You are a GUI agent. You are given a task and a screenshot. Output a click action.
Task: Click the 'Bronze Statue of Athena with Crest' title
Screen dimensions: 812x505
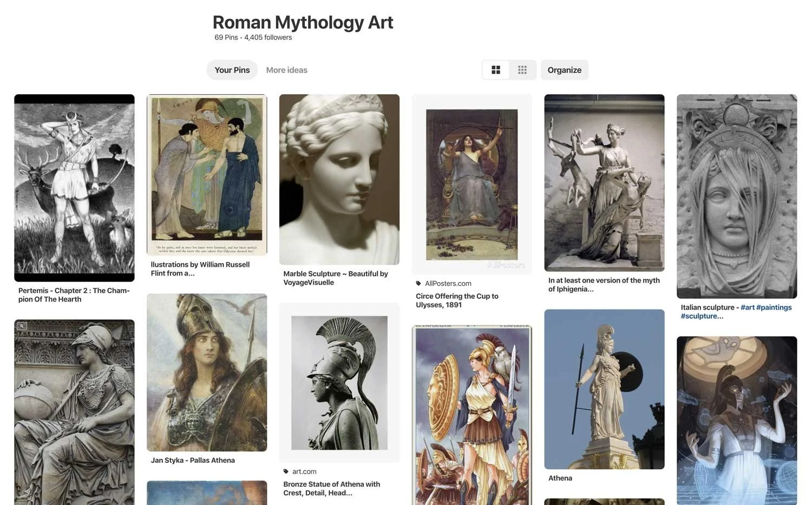332,488
